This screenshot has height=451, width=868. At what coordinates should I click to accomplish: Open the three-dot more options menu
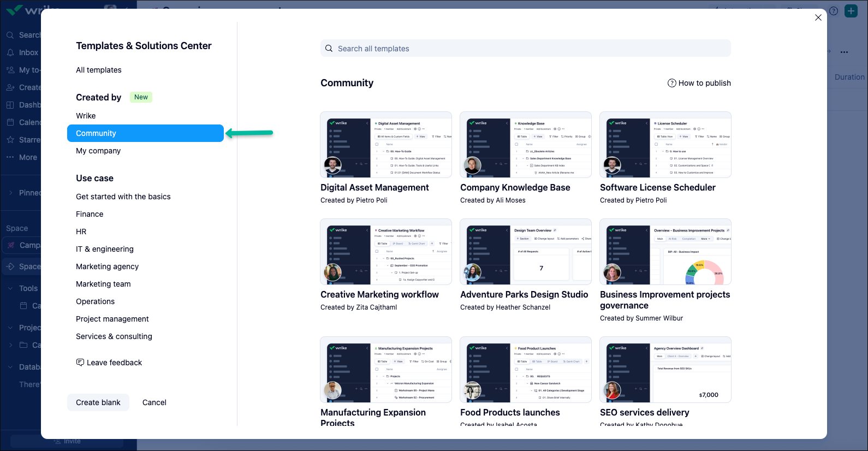[844, 52]
